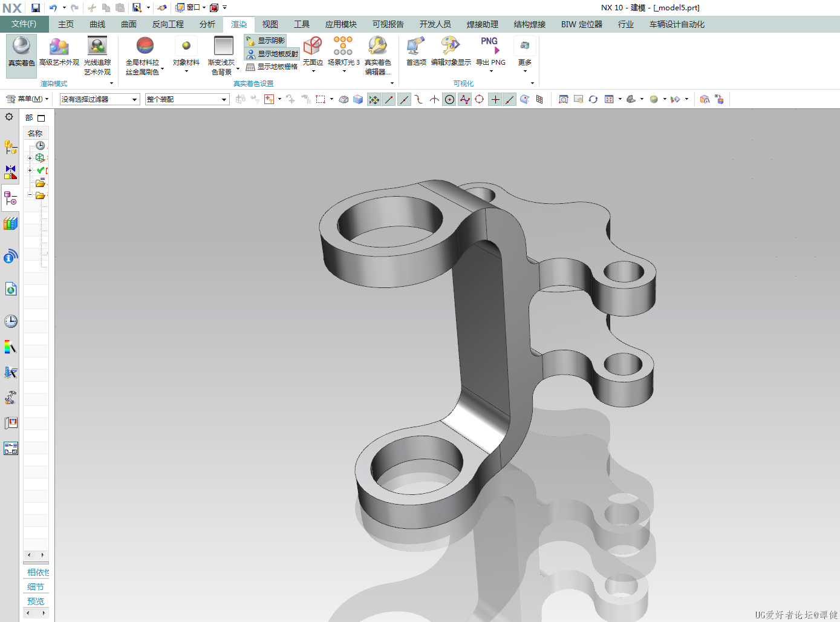840x622 pixels.
Task: Open the global material brushed-metal button
Action: pos(145,56)
